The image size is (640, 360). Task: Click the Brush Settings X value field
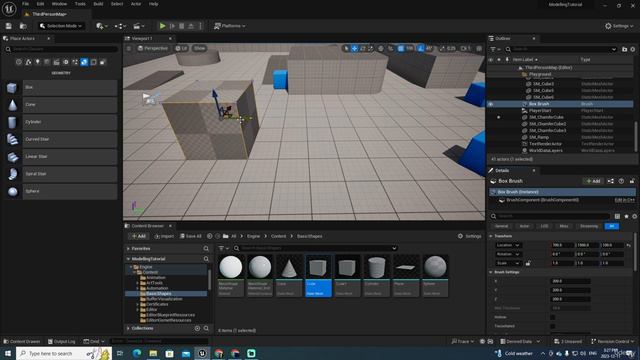(x=570, y=281)
